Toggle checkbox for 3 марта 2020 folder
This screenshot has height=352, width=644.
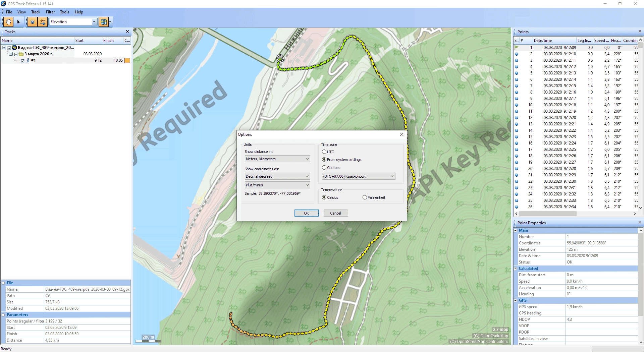click(16, 54)
